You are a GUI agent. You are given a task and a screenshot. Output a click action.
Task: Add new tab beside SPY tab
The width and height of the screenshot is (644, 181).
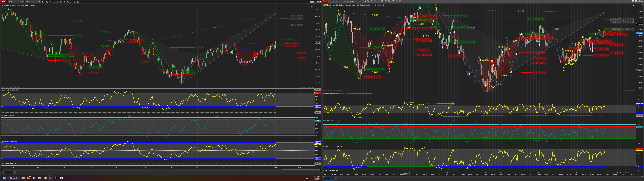tap(14, 172)
